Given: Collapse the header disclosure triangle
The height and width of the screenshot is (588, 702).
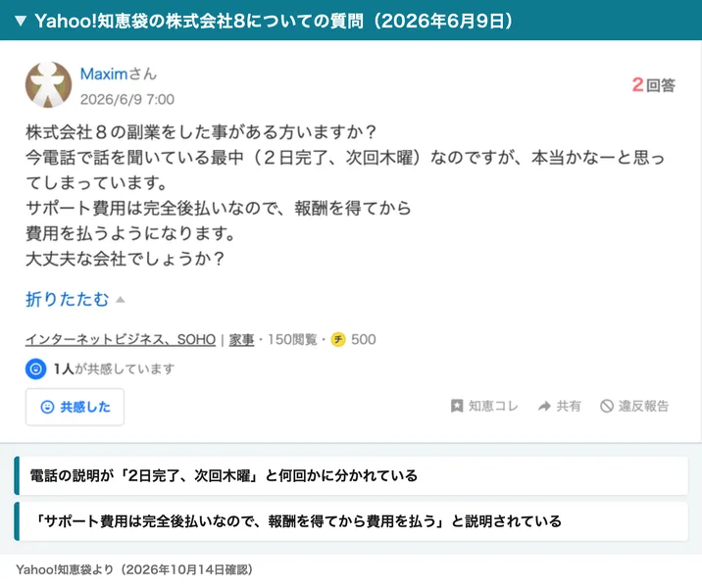Looking at the screenshot, I should 21,21.
